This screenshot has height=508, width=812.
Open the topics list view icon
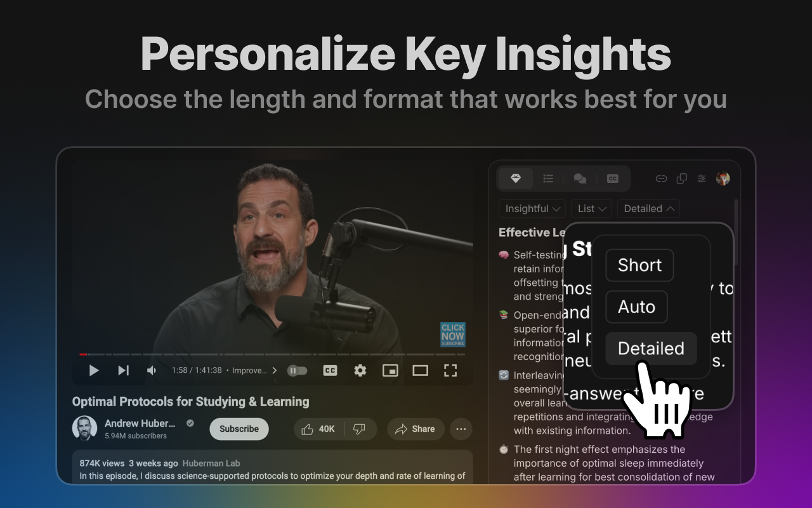point(548,178)
